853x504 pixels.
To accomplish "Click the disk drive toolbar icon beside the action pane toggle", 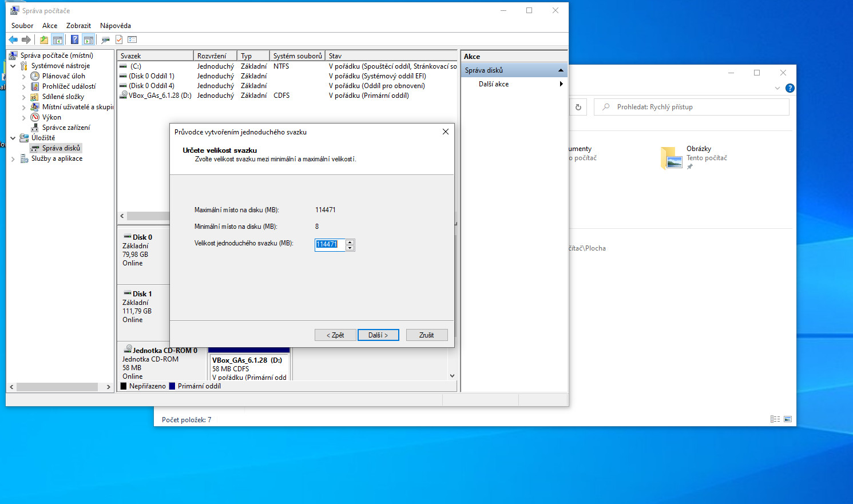I will 105,39.
